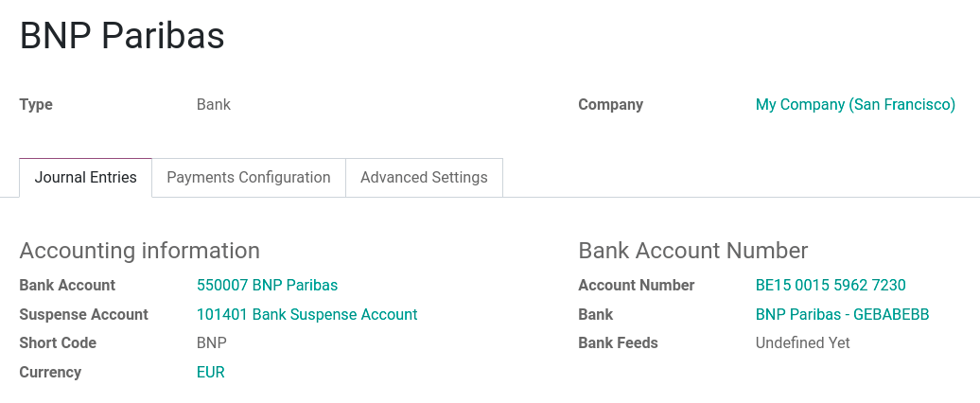Open account number BE15 0015 5962 7230
The image size is (980, 403).
coord(831,286)
